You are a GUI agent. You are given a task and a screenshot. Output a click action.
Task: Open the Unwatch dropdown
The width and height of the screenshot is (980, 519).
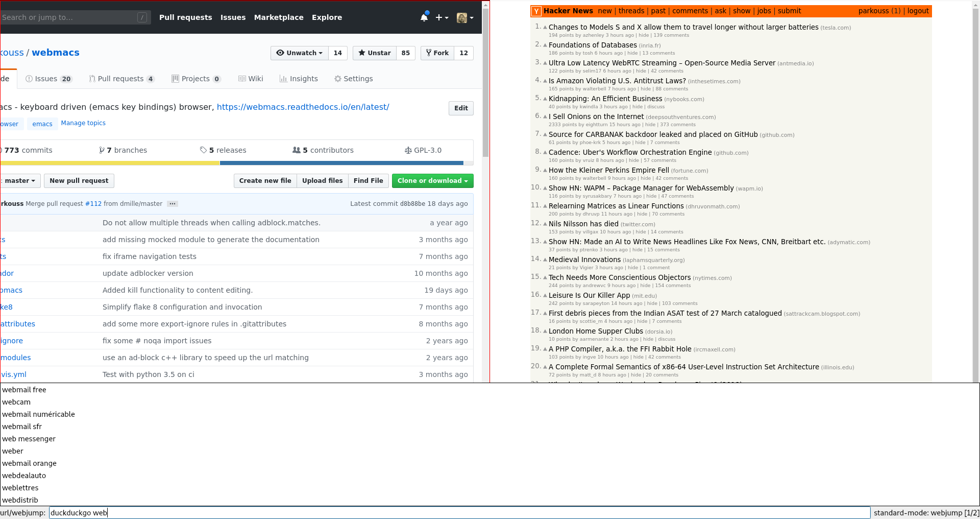coord(299,53)
